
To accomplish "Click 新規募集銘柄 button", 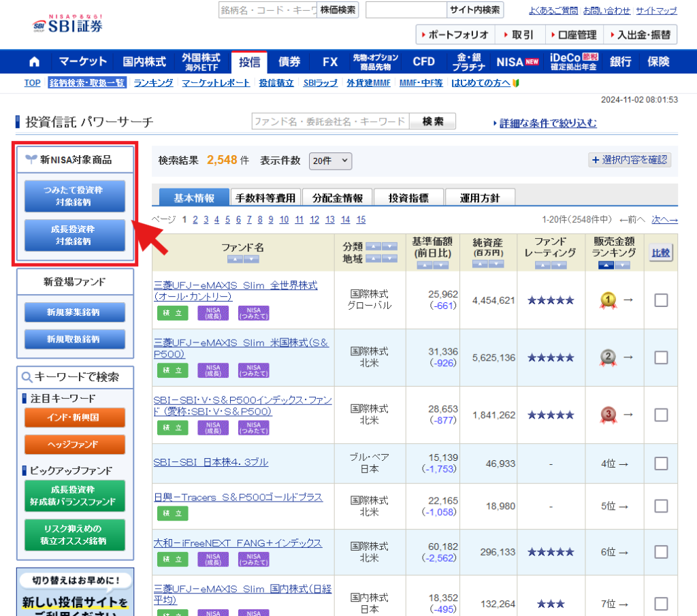I will pyautogui.click(x=75, y=312).
